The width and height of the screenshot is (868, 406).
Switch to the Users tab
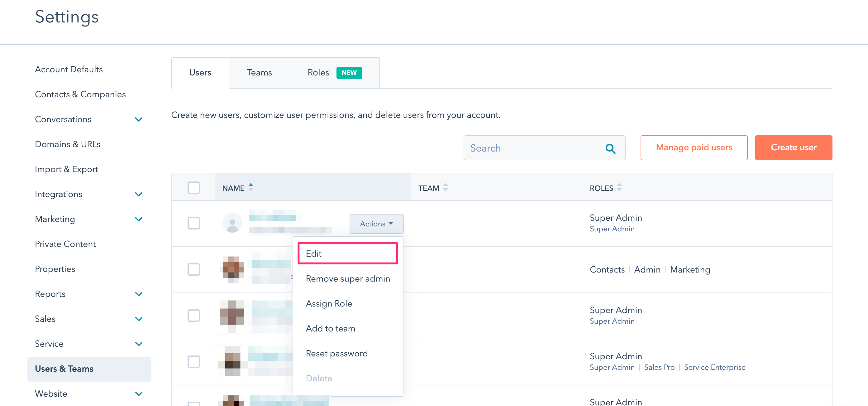pyautogui.click(x=200, y=73)
